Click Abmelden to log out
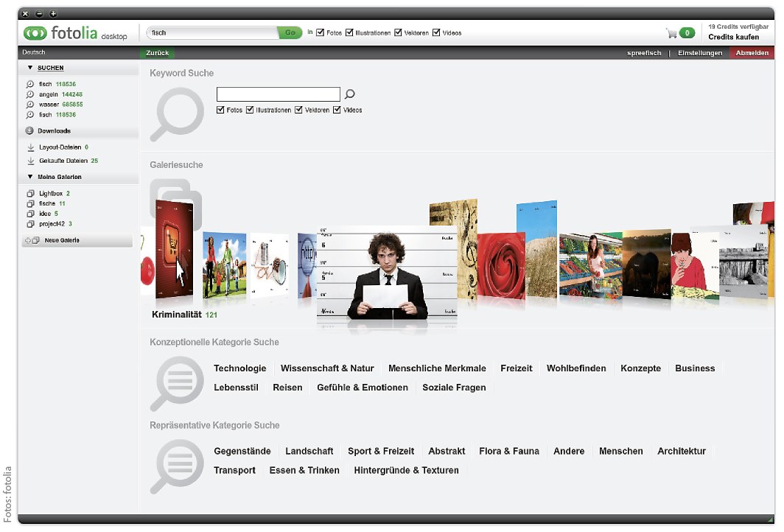The height and width of the screenshot is (532, 784). click(x=752, y=53)
